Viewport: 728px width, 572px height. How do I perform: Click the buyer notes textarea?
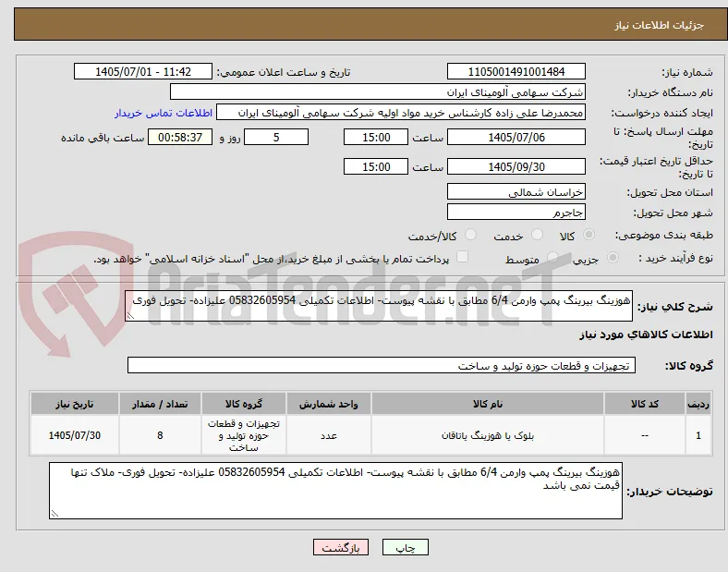335,491
